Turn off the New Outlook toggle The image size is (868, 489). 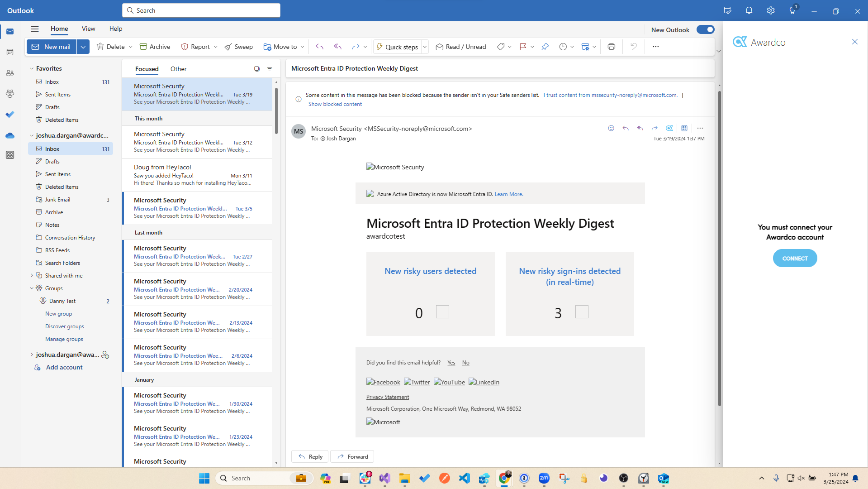705,29
